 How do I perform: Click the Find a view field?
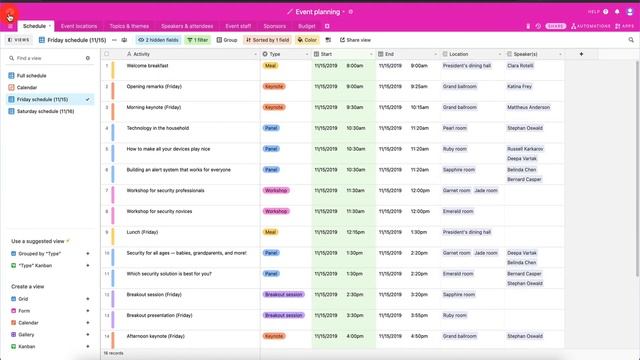click(45, 58)
